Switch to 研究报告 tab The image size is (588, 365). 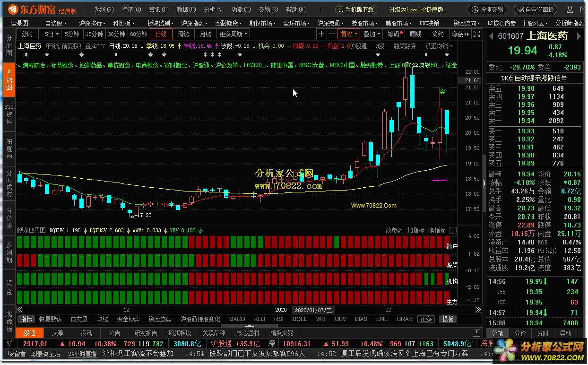tap(145, 333)
